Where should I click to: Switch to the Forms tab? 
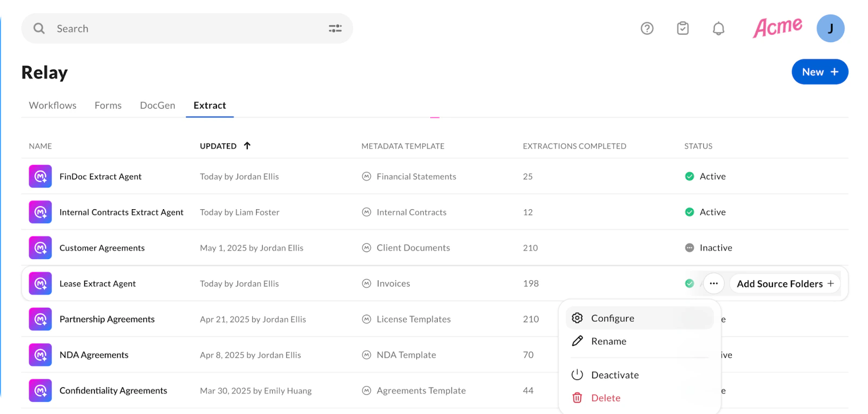(108, 105)
